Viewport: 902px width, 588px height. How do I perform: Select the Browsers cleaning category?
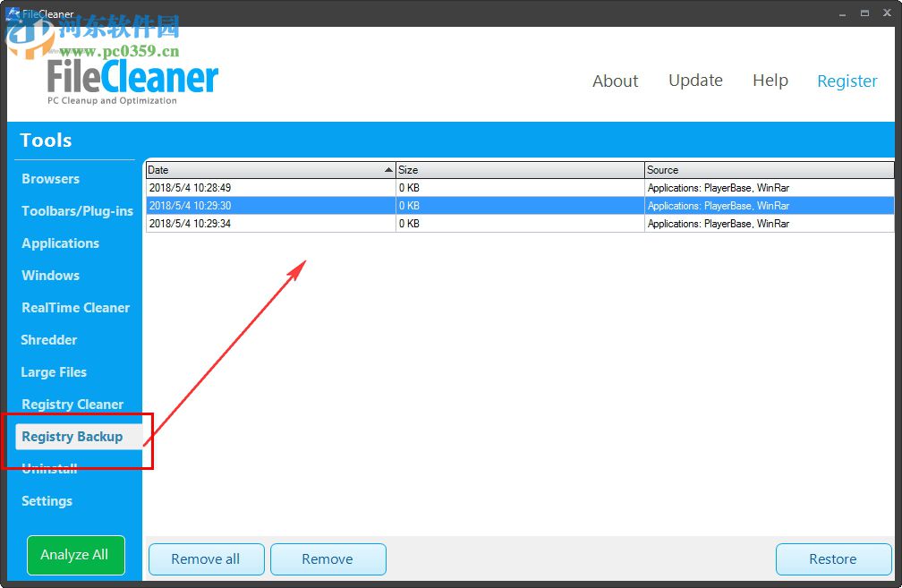50,179
